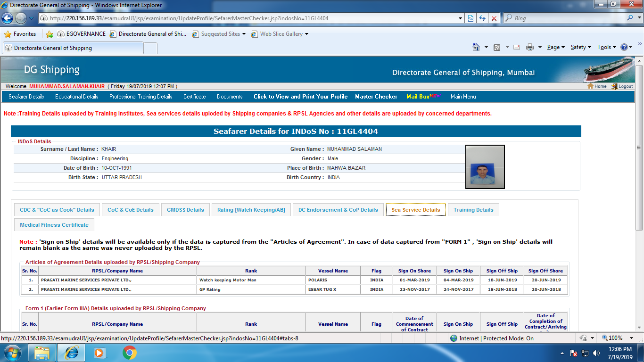644x362 pixels.
Task: Open the Educational Details menu item
Action: (77, 97)
